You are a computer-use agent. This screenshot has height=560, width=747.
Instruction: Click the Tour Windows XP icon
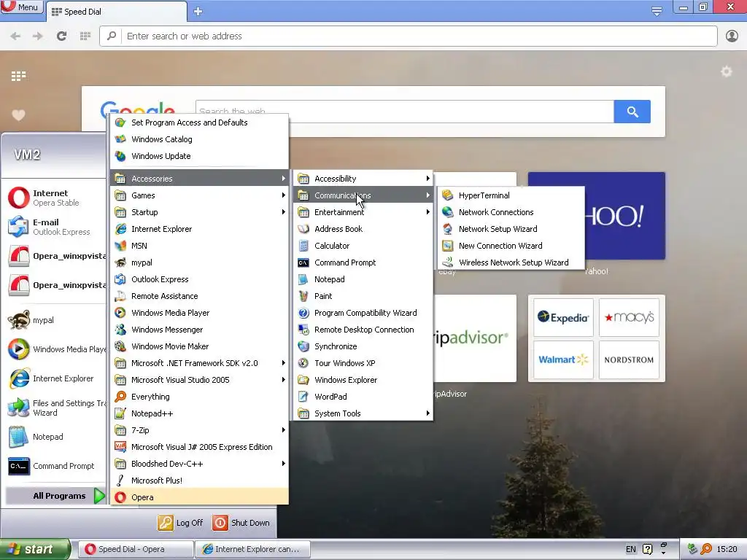click(x=303, y=363)
